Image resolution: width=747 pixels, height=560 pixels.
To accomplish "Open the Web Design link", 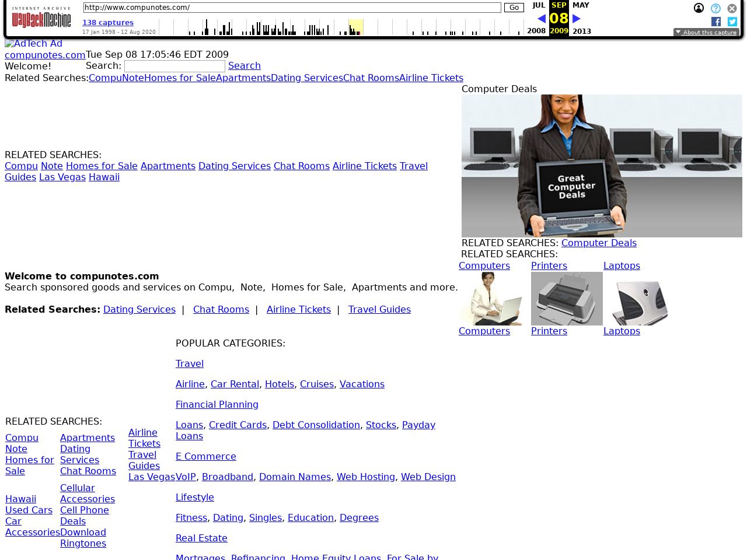I will click(x=428, y=477).
